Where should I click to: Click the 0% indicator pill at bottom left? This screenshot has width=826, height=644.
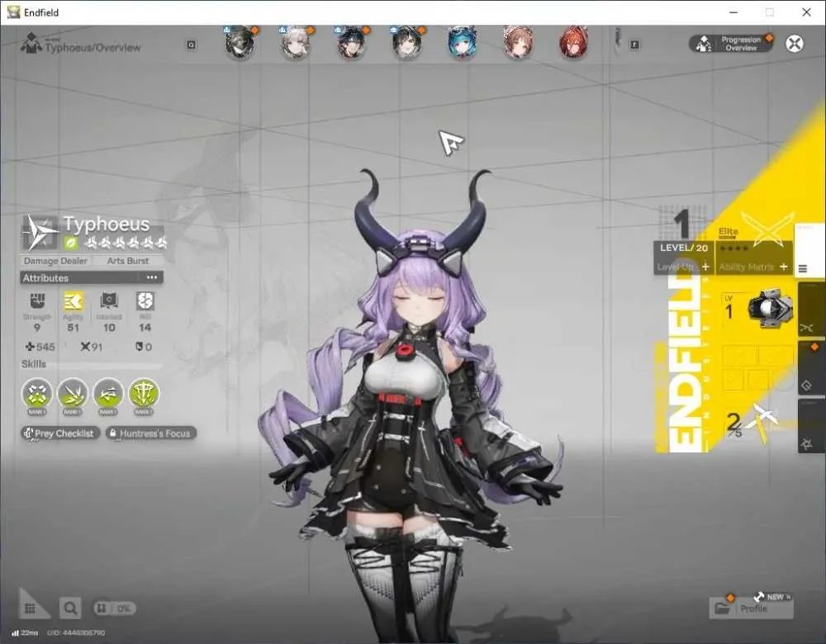coord(114,608)
